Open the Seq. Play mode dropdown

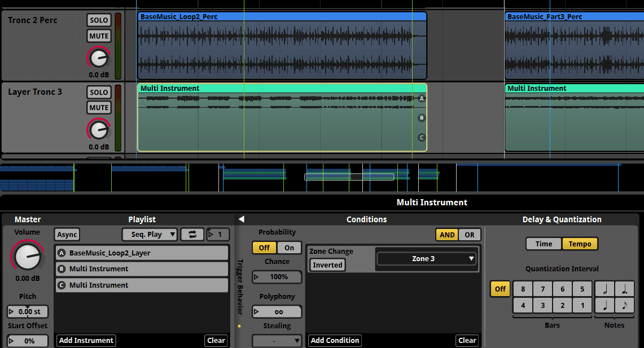click(x=150, y=234)
